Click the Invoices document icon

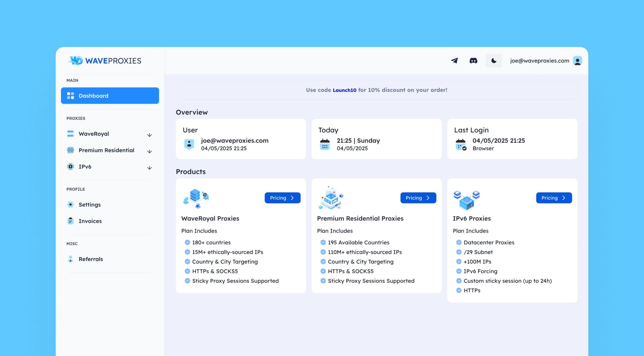(70, 221)
